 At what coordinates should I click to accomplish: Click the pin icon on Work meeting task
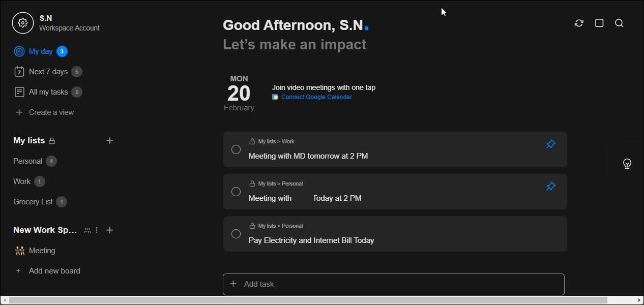point(550,144)
